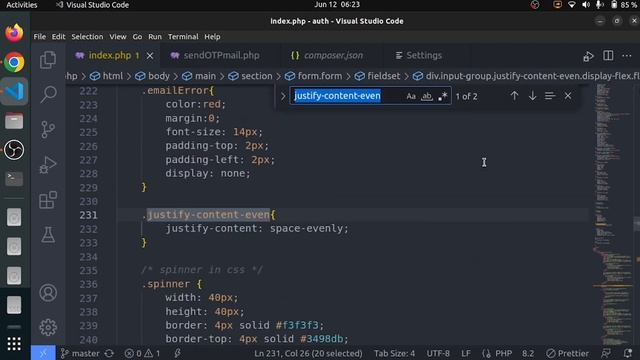Launch Google Chrome from the dock
The width and height of the screenshot is (640, 360).
(14, 62)
